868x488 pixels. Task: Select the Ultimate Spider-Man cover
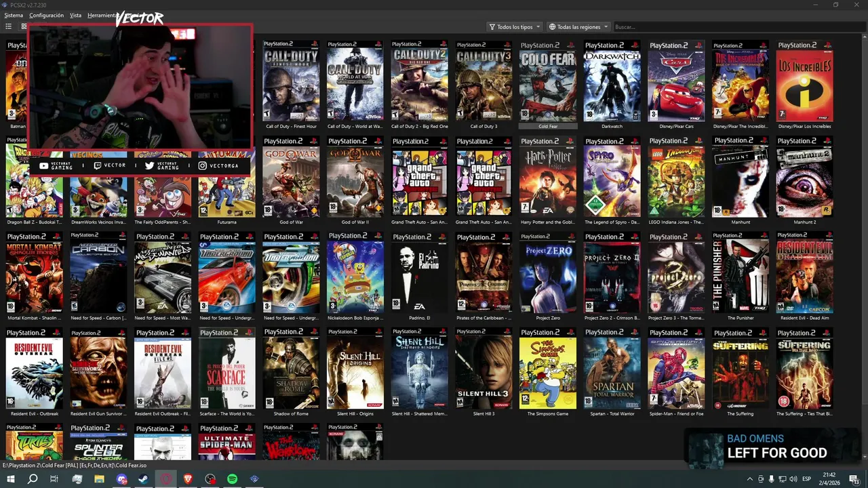(227, 442)
